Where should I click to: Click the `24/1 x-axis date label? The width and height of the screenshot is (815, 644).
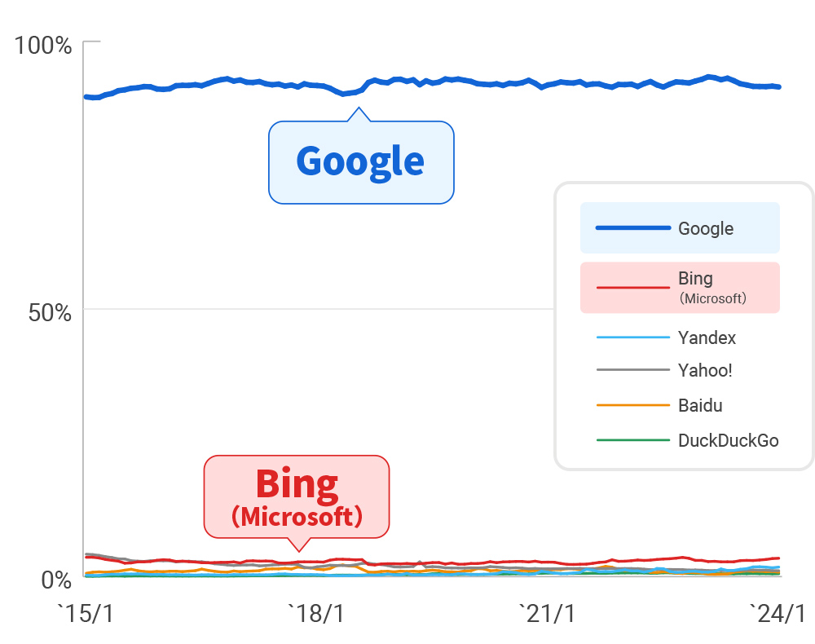click(778, 614)
